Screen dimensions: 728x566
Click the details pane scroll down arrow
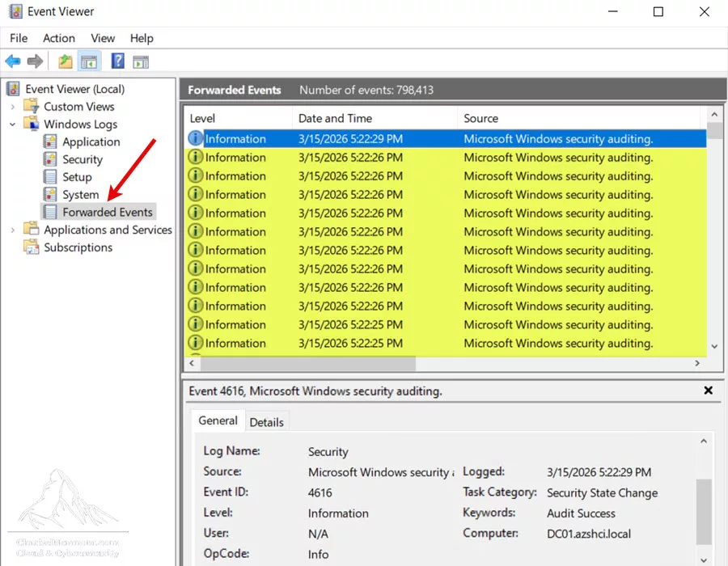704,560
